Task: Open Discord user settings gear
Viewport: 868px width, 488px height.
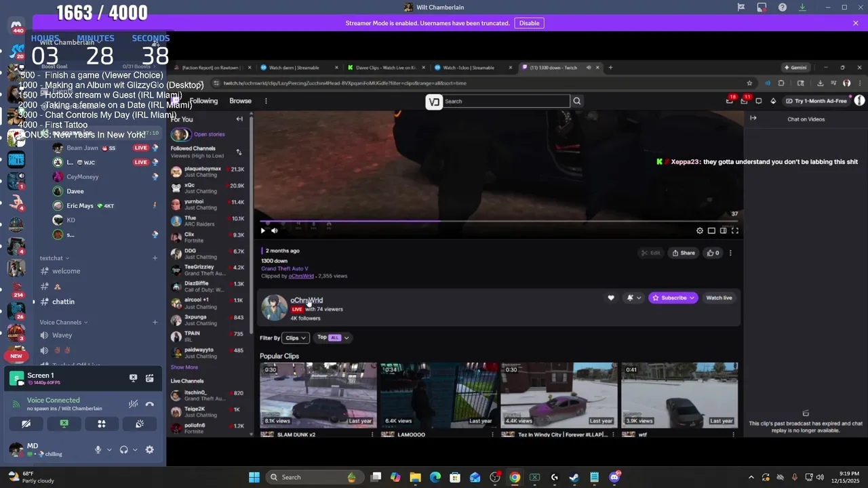Action: coord(150,449)
